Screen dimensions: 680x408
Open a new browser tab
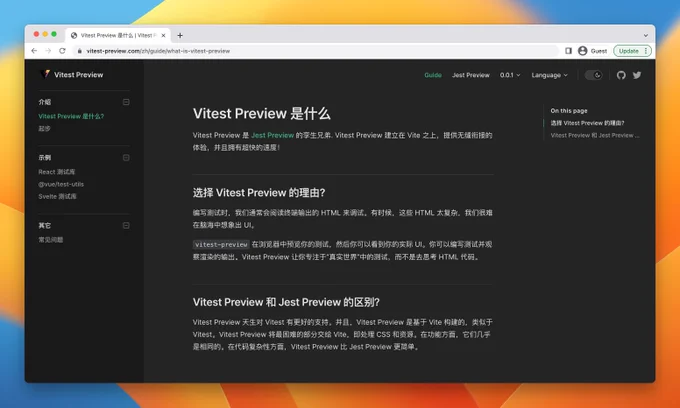click(180, 36)
